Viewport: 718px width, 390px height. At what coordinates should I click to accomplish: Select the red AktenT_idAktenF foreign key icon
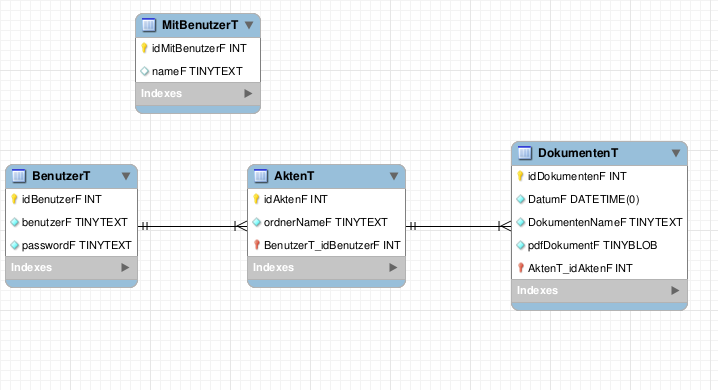click(x=521, y=268)
